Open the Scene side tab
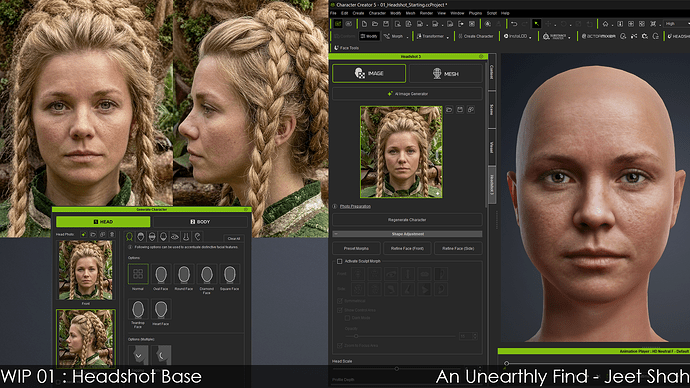Image resolution: width=690 pixels, height=388 pixels. 492,110
